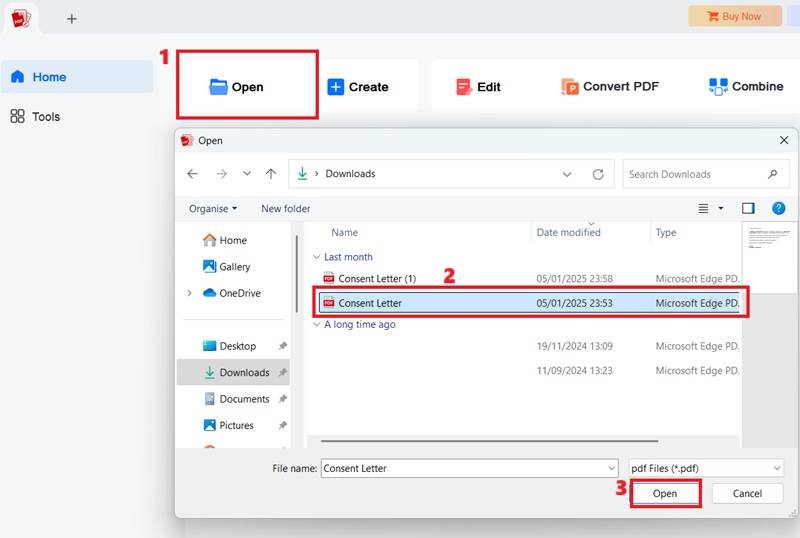Collapse the A long time ago group
This screenshot has height=538, width=800.
pos(316,324)
